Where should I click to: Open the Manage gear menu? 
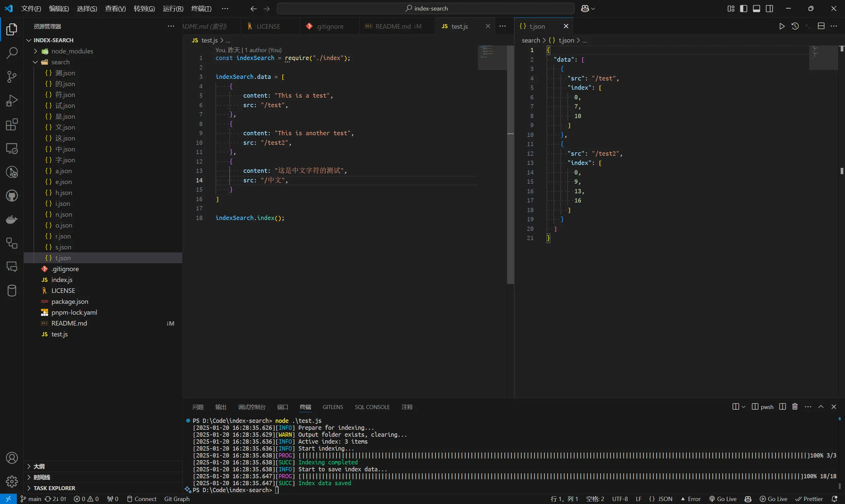pyautogui.click(x=12, y=481)
